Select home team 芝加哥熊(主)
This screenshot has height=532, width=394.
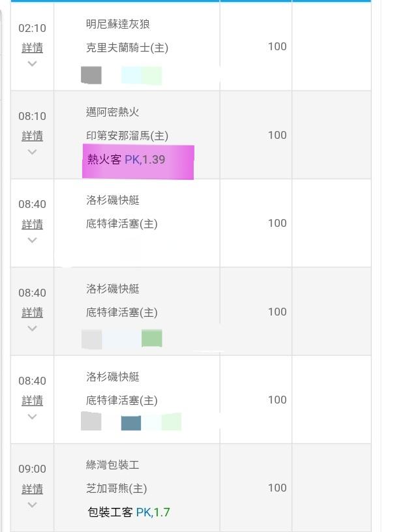point(116,488)
